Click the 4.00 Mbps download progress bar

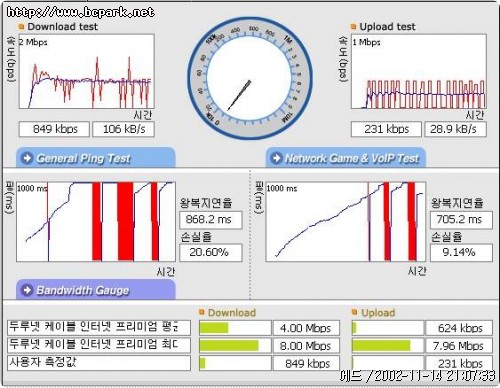[235, 328]
